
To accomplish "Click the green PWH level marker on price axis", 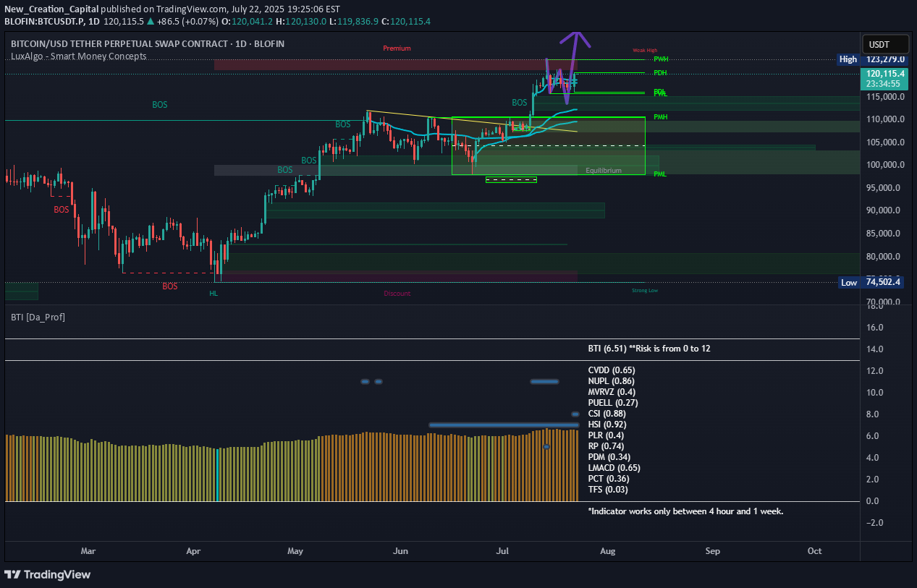I will pos(659,59).
